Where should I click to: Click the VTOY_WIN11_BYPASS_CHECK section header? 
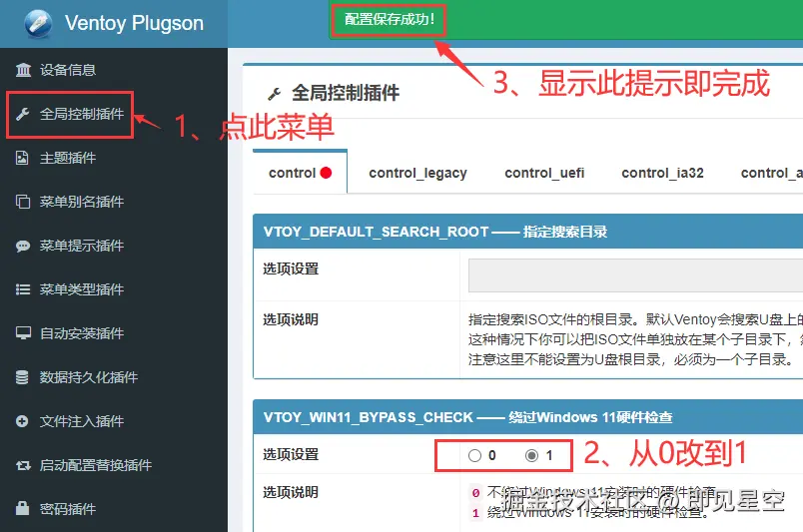pos(528,417)
